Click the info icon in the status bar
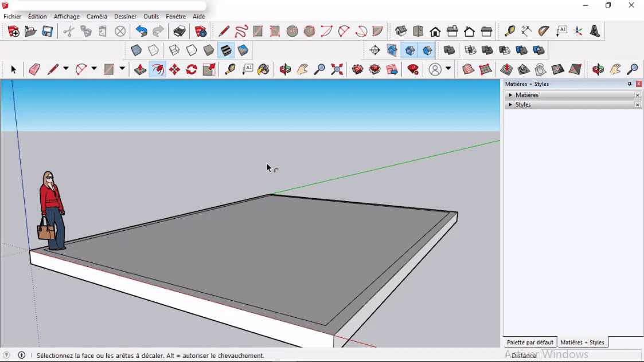This screenshot has height=362, width=644. pos(21,355)
